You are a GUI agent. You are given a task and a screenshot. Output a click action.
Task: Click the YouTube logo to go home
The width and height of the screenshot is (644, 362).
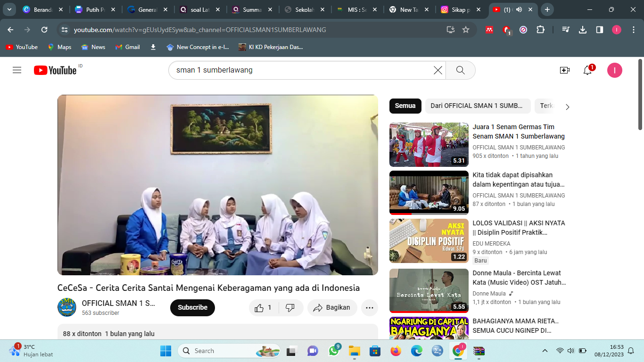pos(55,70)
